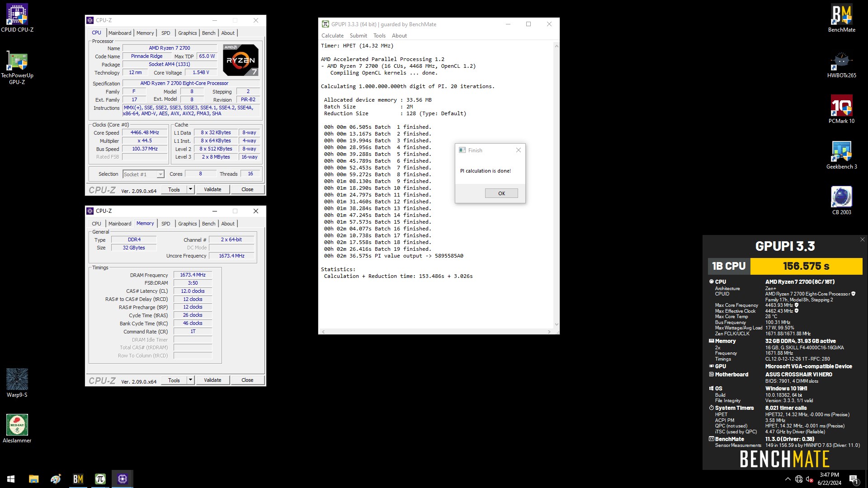Open the Bench tab in top CPU-Z
868x488 pixels.
click(x=208, y=33)
